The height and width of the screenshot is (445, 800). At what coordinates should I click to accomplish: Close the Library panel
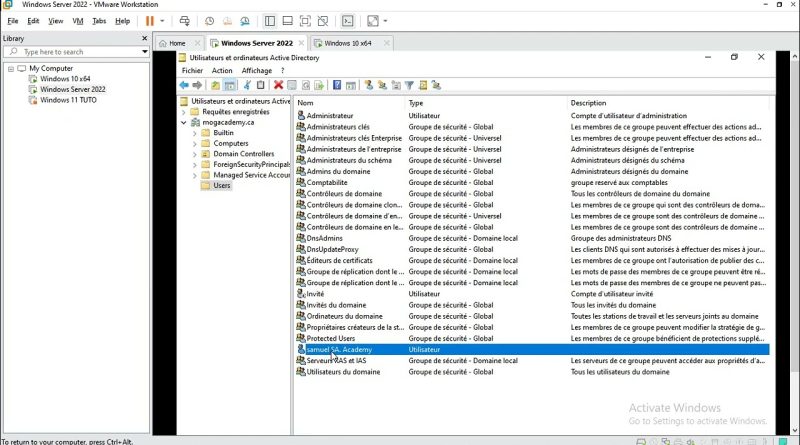tap(144, 38)
